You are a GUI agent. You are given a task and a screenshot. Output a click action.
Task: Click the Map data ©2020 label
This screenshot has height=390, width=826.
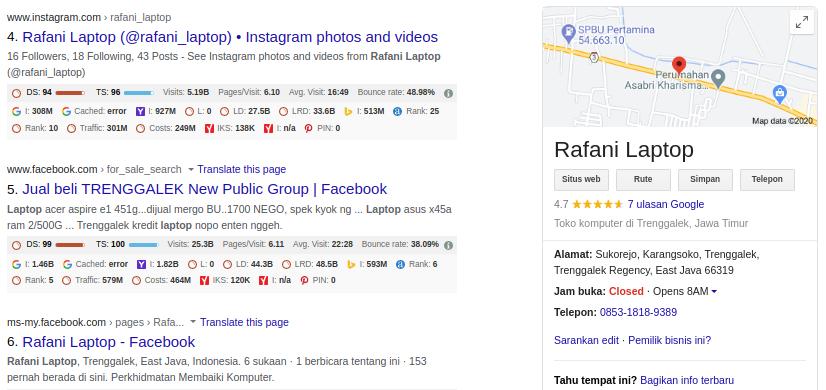783,121
